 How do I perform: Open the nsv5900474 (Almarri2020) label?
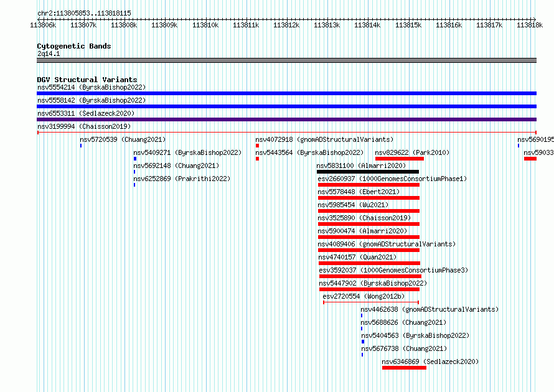click(x=362, y=231)
